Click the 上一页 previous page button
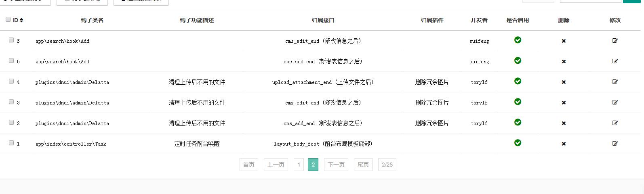 (x=276, y=165)
